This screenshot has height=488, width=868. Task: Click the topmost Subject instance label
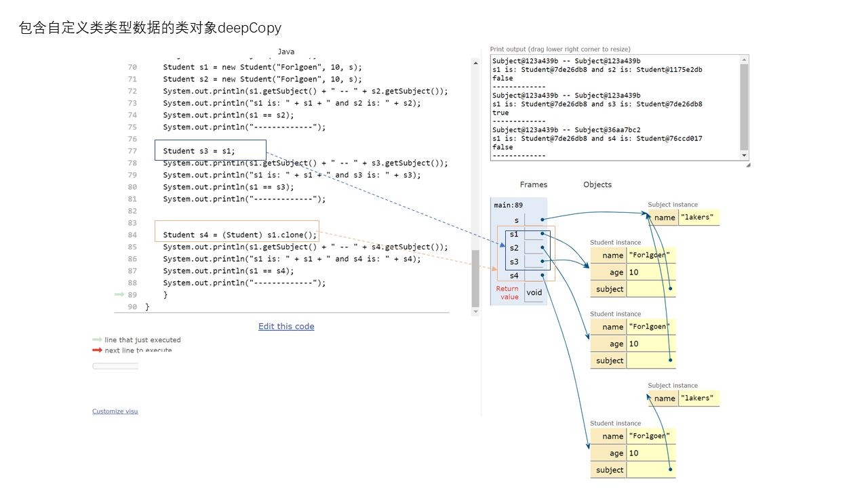[x=673, y=205]
